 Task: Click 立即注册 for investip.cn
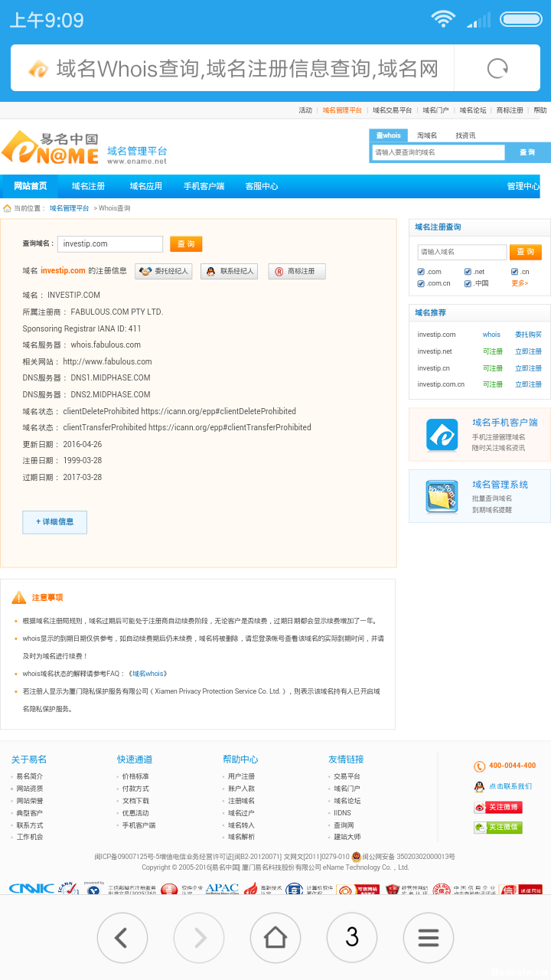(528, 368)
